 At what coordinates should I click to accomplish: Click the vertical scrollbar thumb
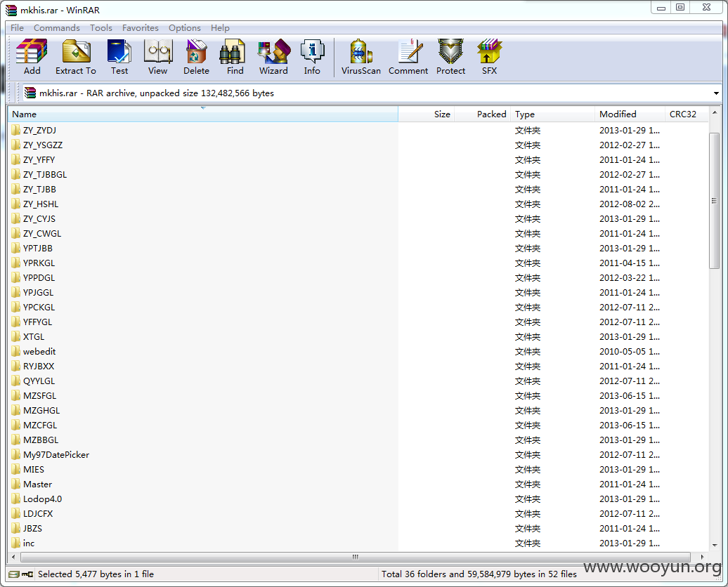(x=715, y=200)
